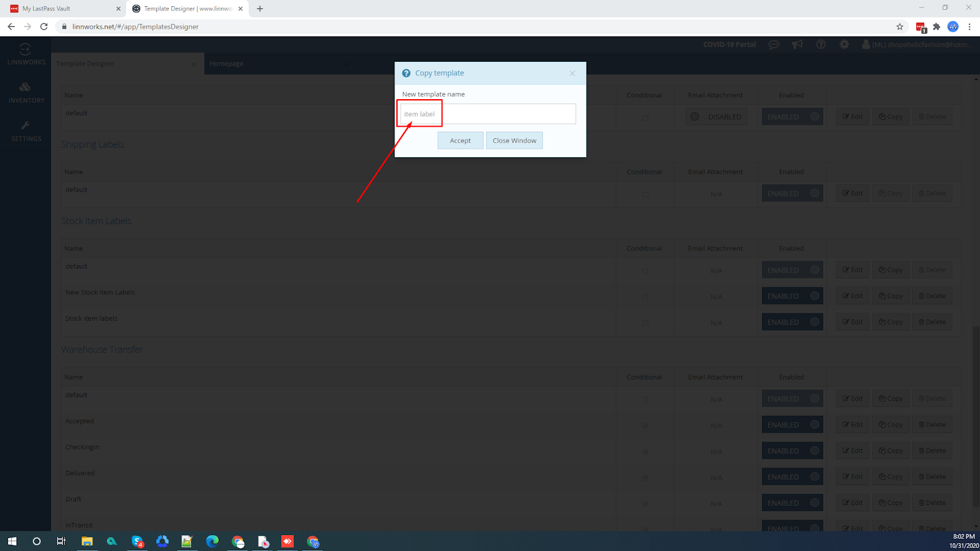Click the megaphone announcements icon

[x=797, y=45]
